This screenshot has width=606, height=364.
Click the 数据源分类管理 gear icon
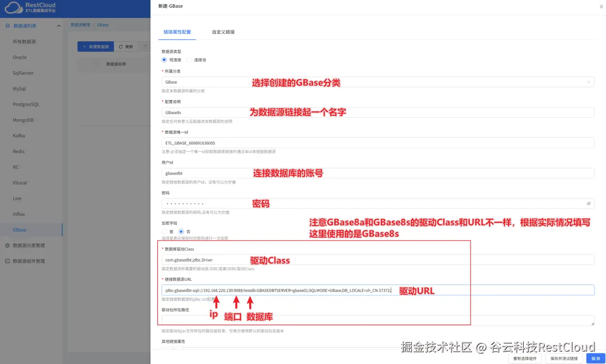tap(7, 245)
